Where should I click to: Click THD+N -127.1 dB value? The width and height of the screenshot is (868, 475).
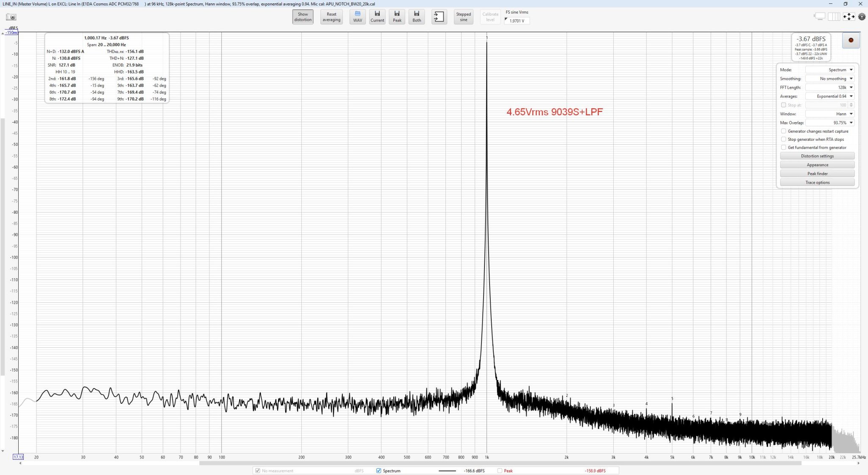135,59
